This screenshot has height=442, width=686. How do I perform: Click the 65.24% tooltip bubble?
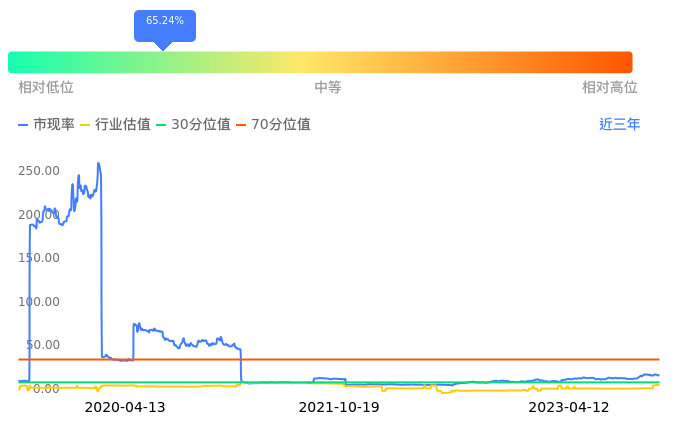[x=164, y=21]
